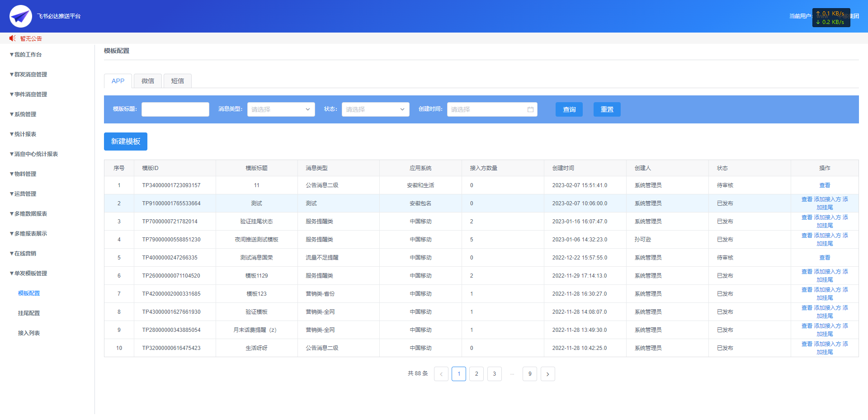Click the 新建模板 button
Screen dimensions: 868x420
click(126, 142)
